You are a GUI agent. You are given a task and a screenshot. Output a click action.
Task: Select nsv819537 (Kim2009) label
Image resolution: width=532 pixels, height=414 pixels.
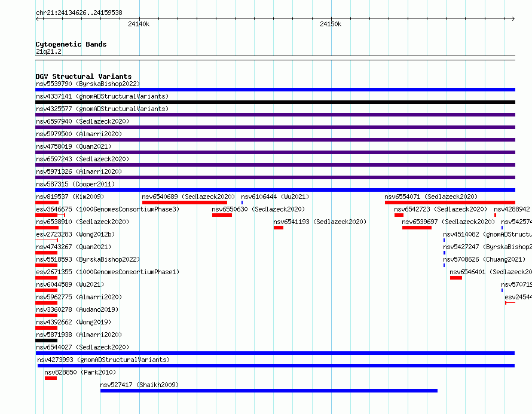70,197
